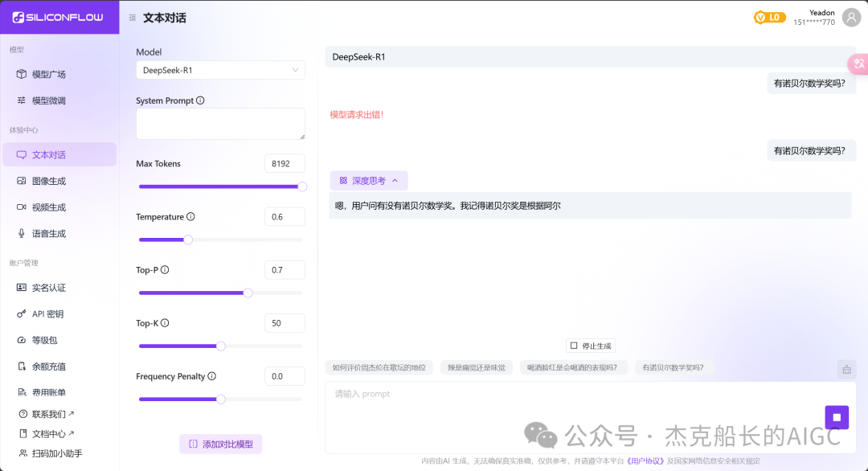This screenshot has height=471, width=868.
Task: Select suggestion 辣是痛觉还是味觉
Action: point(477,367)
